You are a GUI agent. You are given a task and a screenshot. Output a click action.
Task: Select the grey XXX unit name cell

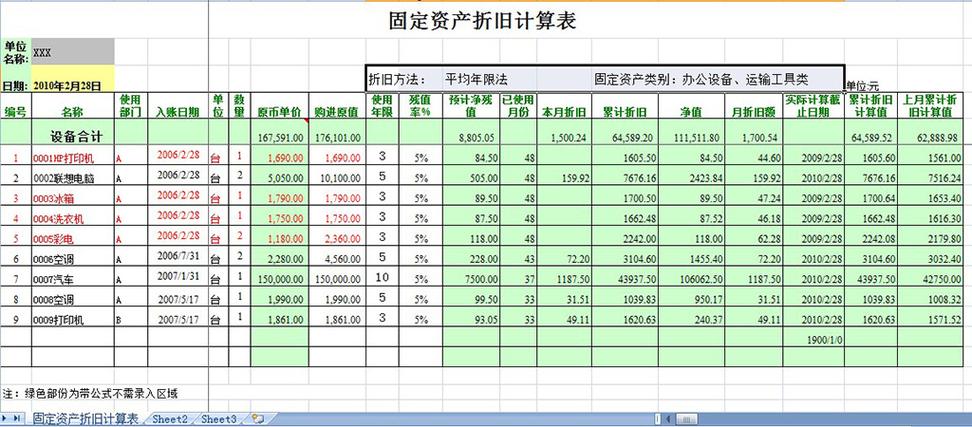tap(73, 52)
